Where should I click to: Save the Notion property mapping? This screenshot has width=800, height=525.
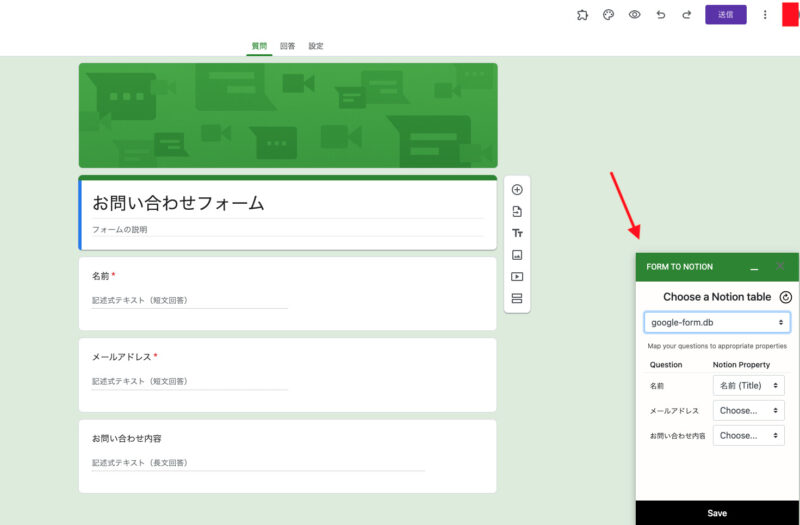717,513
